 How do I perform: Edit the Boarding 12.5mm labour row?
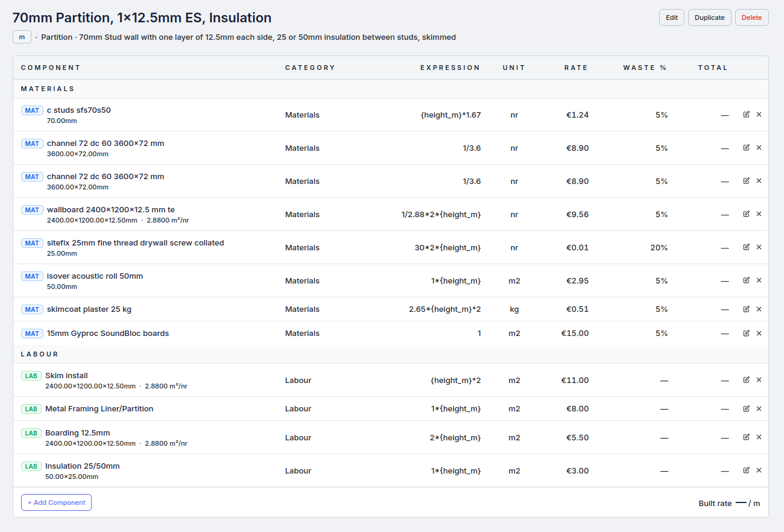746,437
